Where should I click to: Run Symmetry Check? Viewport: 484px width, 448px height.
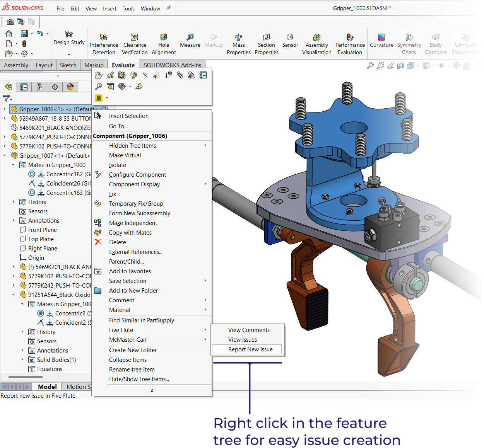409,44
